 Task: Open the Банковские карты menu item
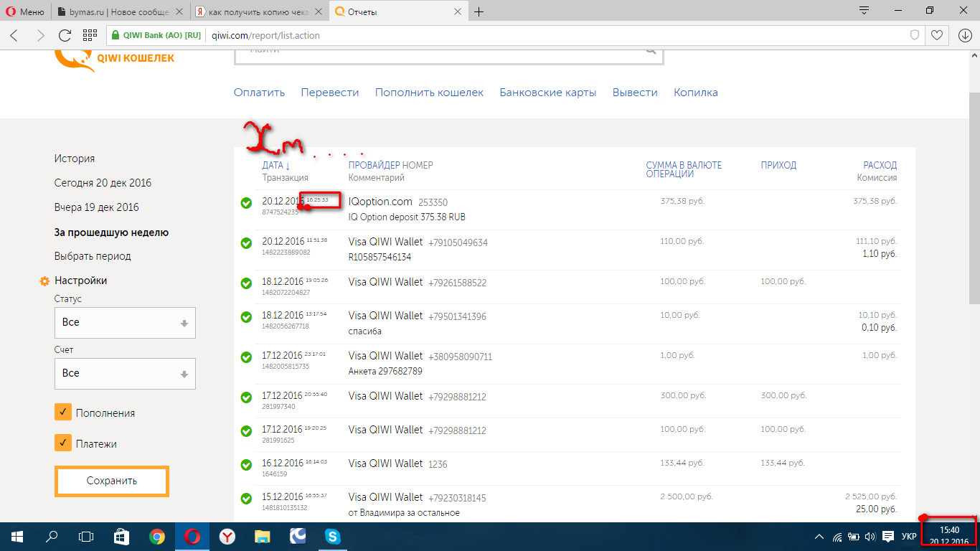(547, 93)
